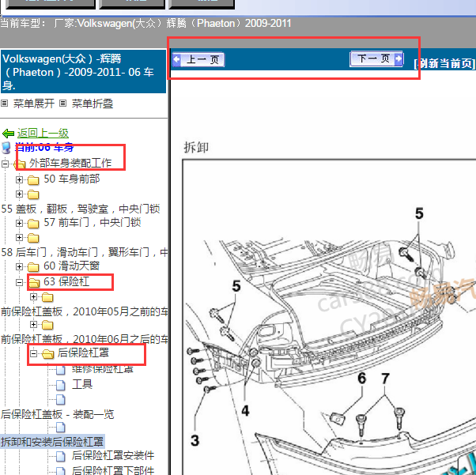Click folder icon of 57 前车门
Image resolution: width=476 pixels, height=475 pixels.
coord(33,224)
